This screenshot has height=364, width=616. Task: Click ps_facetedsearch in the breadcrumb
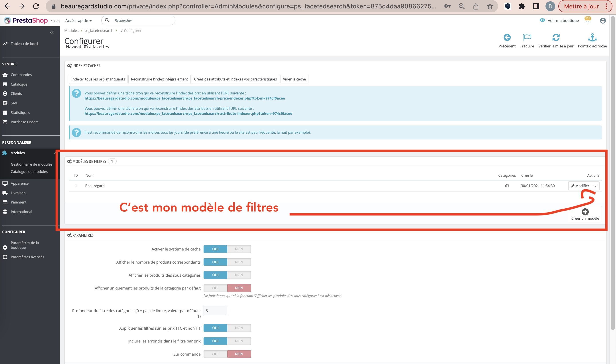tap(99, 30)
